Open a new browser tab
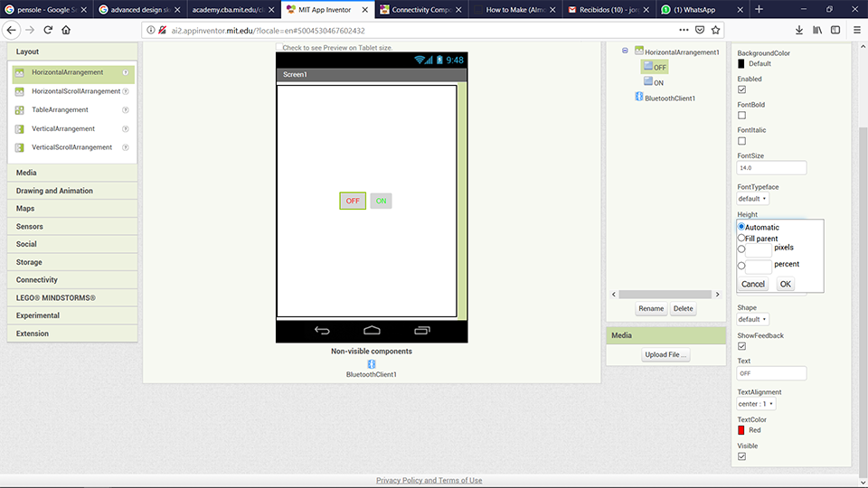This screenshot has height=488, width=868. coord(759,9)
